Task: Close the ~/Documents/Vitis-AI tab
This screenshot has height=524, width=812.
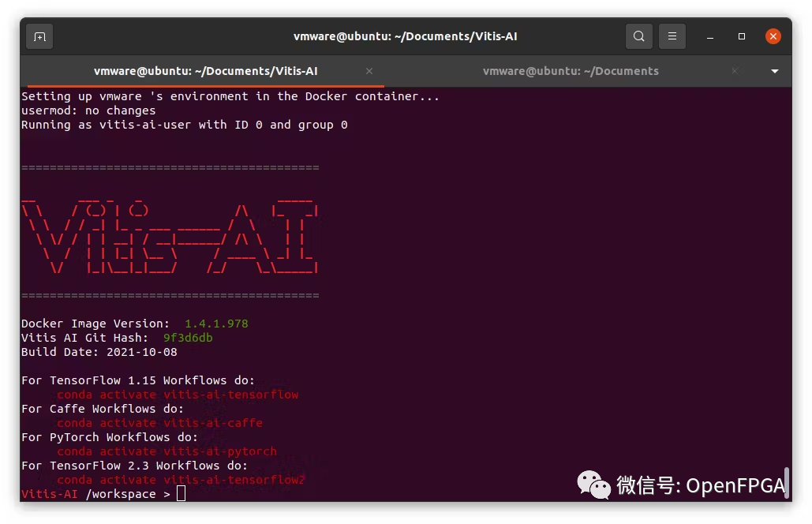Action: click(369, 71)
